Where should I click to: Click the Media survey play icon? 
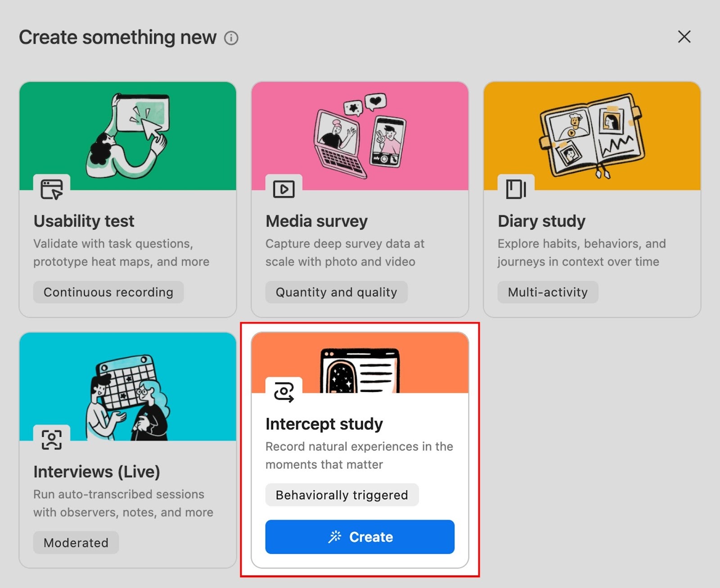(284, 189)
